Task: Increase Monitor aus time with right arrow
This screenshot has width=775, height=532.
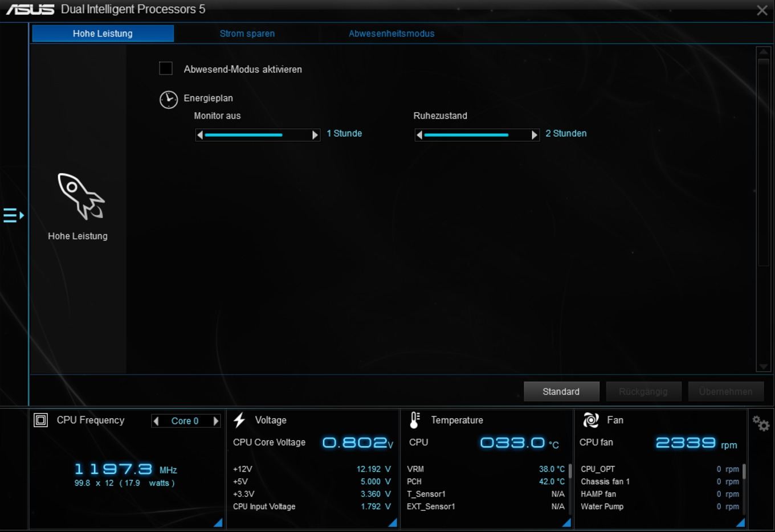Action: click(x=315, y=135)
